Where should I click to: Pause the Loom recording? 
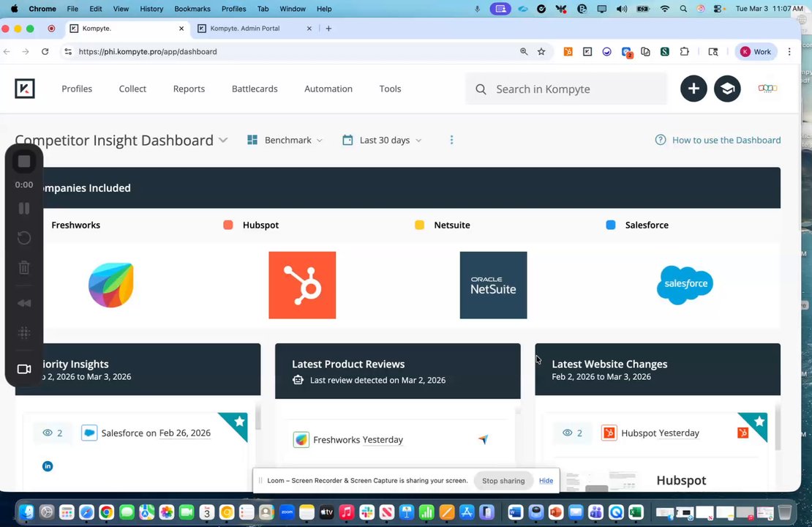coord(24,209)
